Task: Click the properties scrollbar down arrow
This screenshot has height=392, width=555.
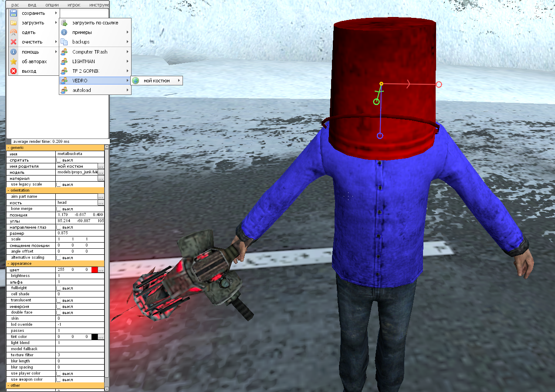Action: coord(107,388)
